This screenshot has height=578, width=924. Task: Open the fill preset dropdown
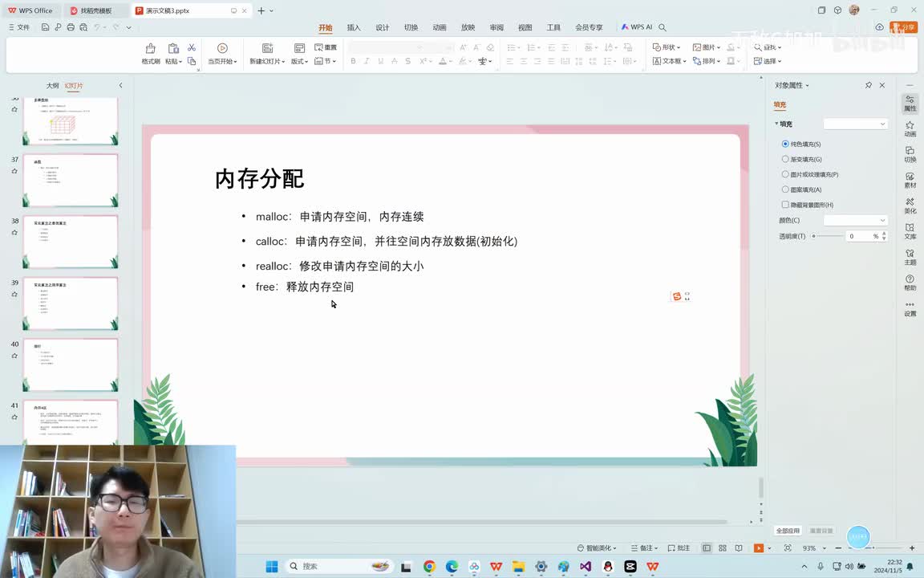855,124
